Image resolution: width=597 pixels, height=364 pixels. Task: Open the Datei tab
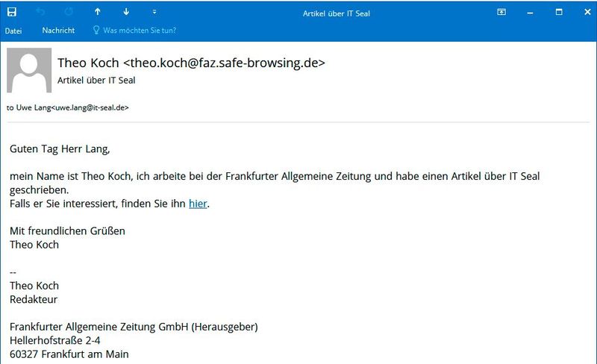point(13,31)
